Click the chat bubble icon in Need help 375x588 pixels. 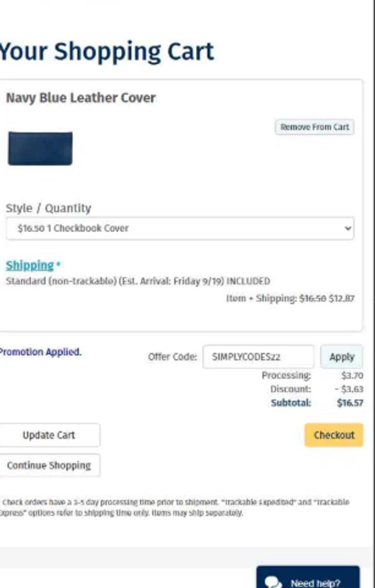[272, 582]
